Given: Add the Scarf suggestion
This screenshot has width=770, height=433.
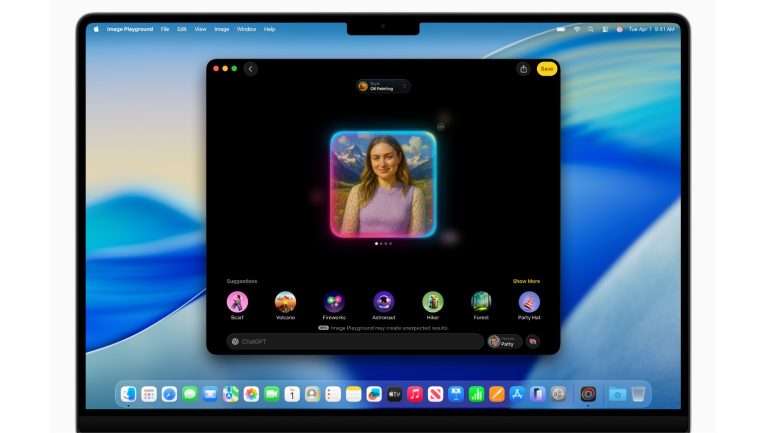Looking at the screenshot, I should click(x=237, y=305).
